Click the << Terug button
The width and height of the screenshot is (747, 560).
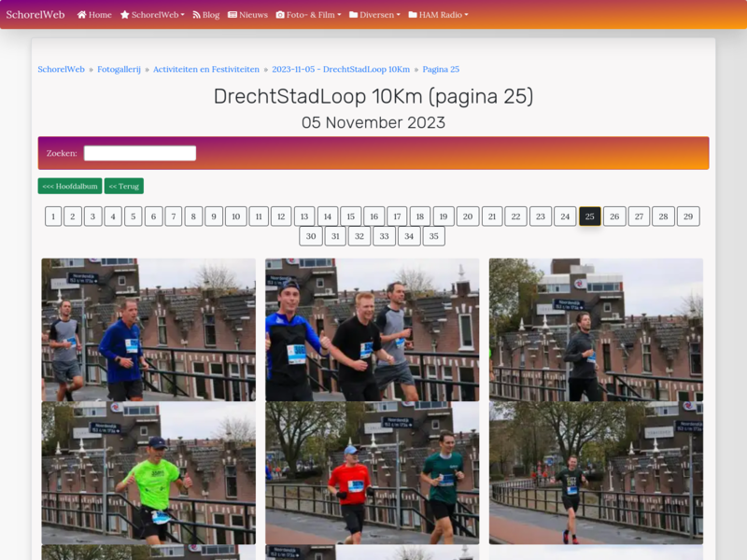coord(124,186)
